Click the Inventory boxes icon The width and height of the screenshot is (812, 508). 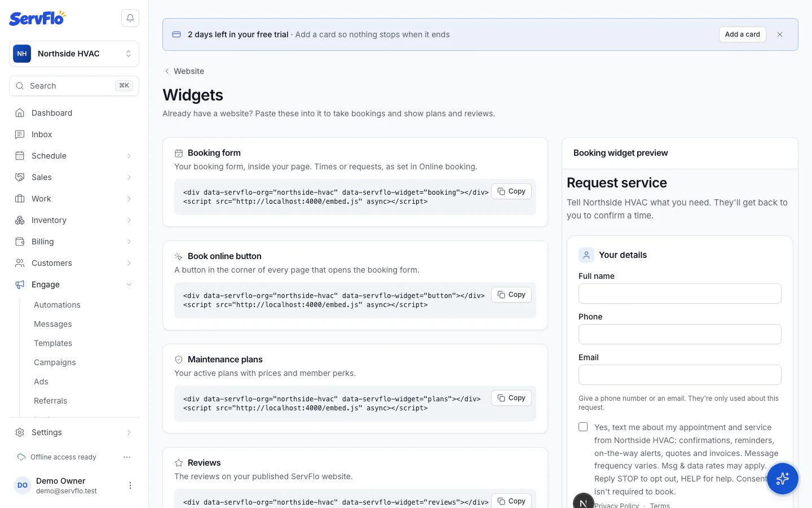[x=20, y=220]
